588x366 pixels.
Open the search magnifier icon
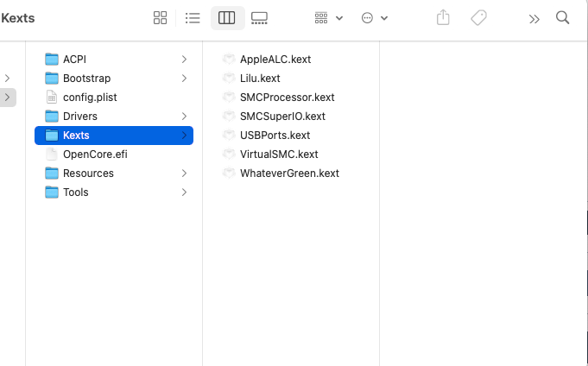pos(562,18)
